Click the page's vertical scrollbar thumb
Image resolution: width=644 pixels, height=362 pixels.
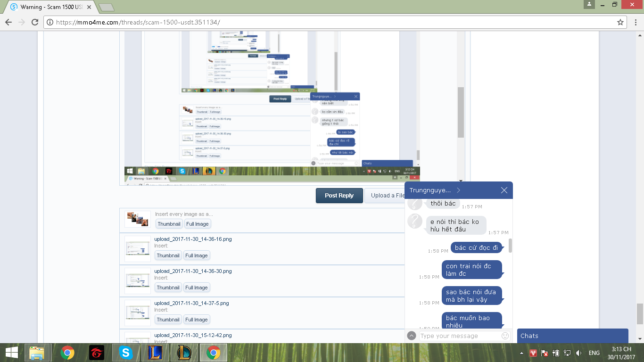pyautogui.click(x=640, y=313)
